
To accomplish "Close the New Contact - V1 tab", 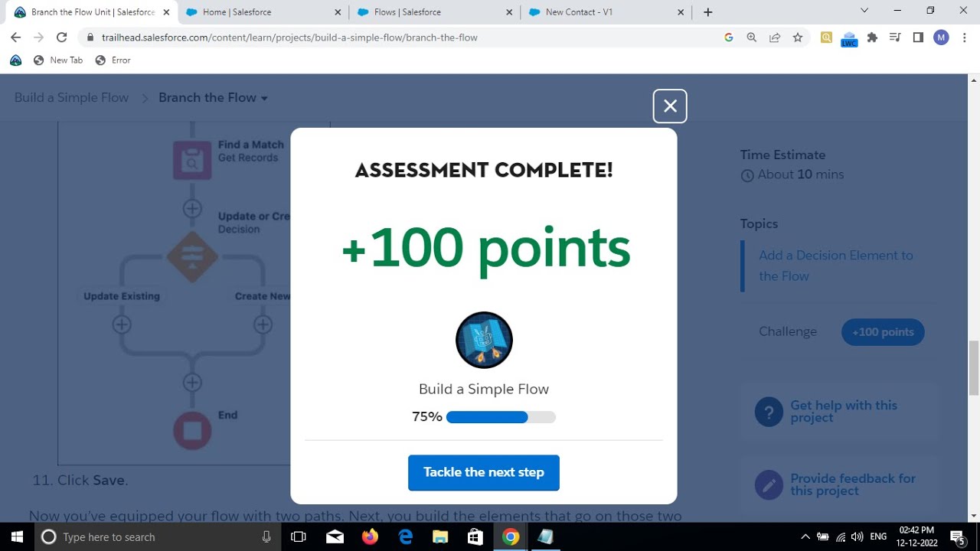I will click(681, 12).
